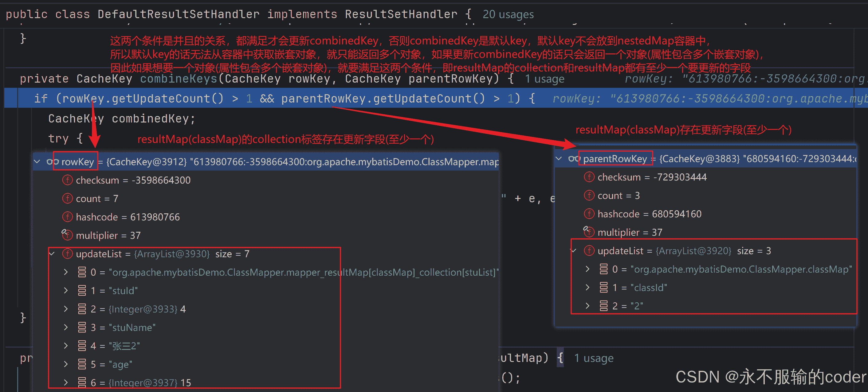868x392 pixels.
Task: Collapse the parentRowKey variable node
Action: coord(559,159)
